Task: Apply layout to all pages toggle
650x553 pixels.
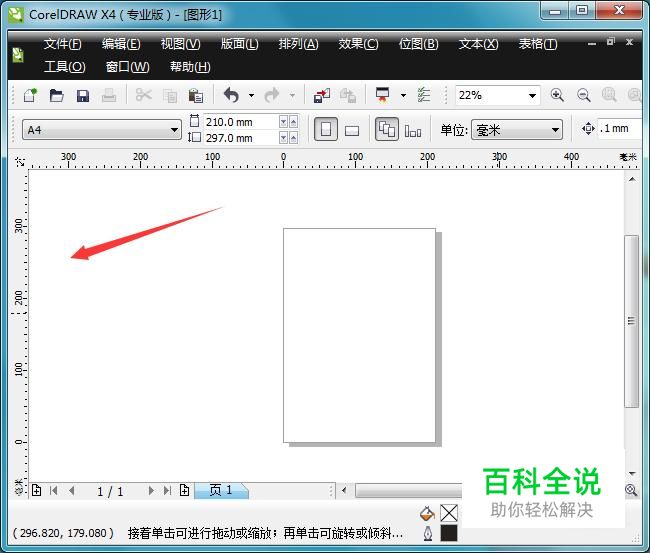Action: tap(387, 129)
